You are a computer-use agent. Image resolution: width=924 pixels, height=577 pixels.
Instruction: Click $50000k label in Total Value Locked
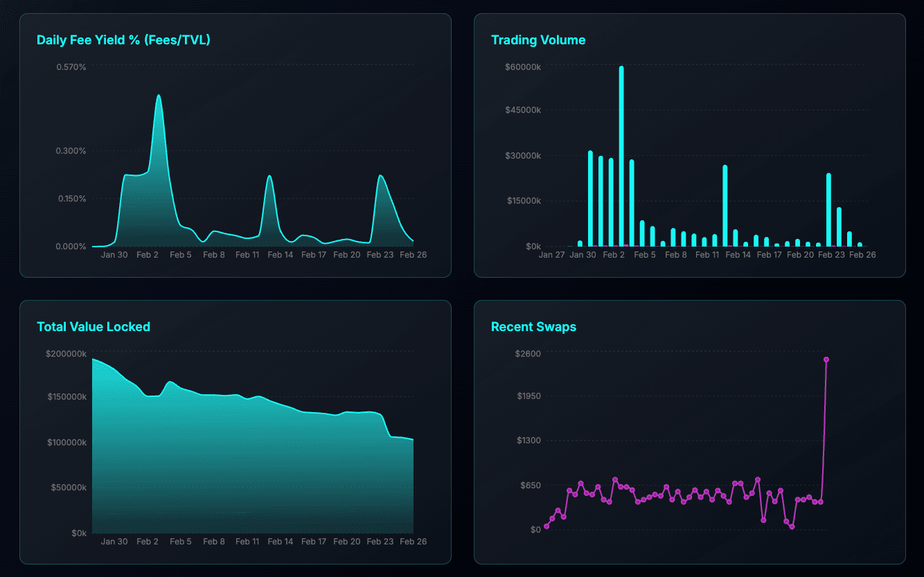[x=69, y=488]
